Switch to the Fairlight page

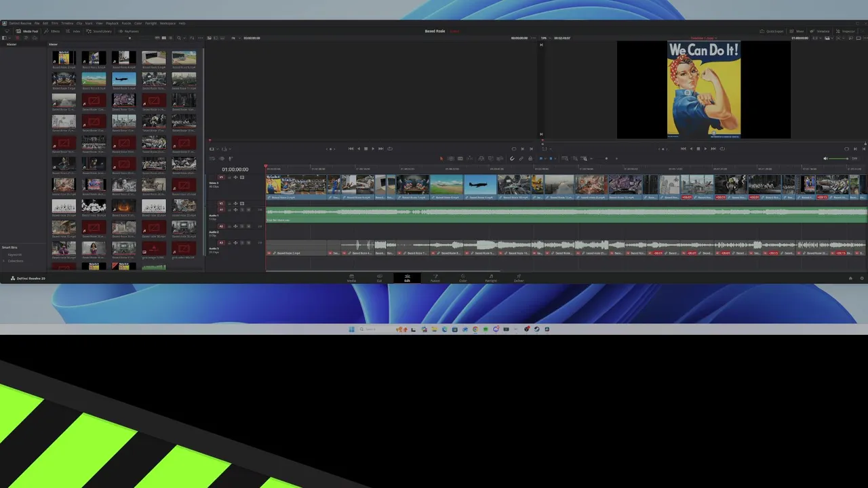click(491, 279)
